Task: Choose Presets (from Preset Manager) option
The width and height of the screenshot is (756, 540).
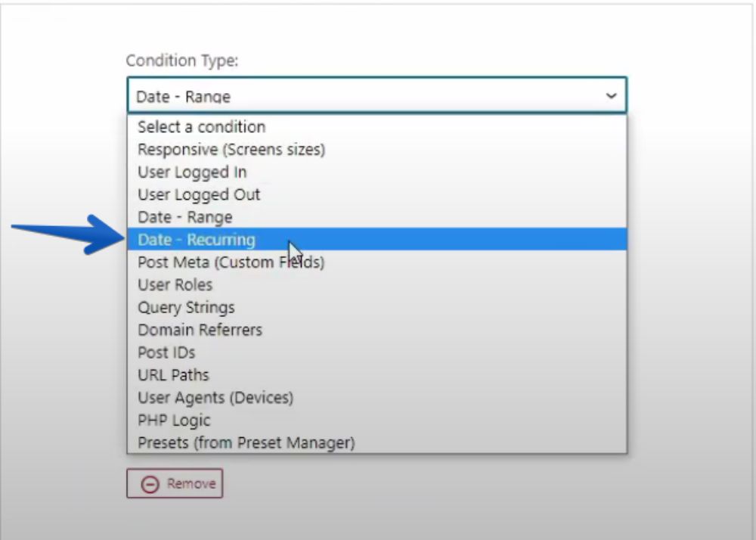Action: tap(377, 442)
